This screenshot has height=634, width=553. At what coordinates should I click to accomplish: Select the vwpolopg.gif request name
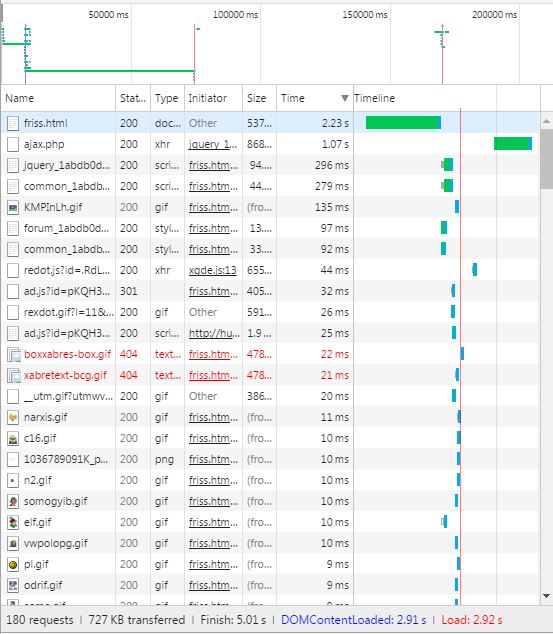(x=55, y=543)
